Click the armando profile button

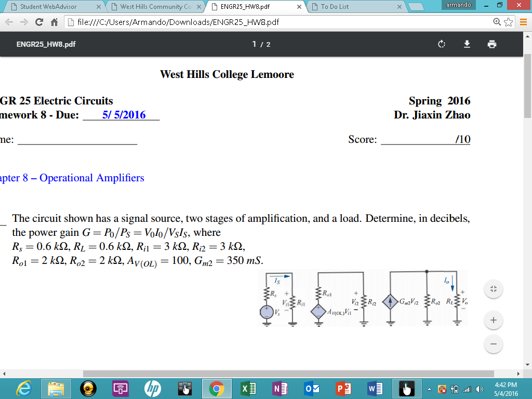point(458,5)
